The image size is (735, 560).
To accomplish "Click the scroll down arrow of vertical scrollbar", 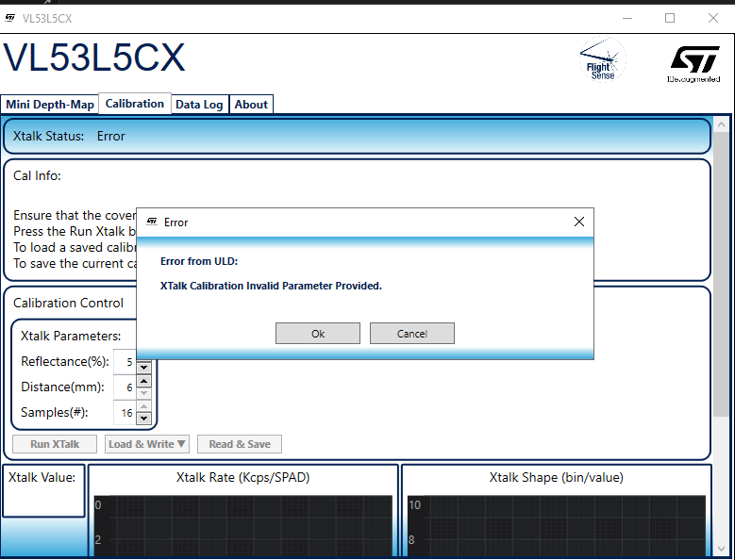I will click(x=722, y=549).
